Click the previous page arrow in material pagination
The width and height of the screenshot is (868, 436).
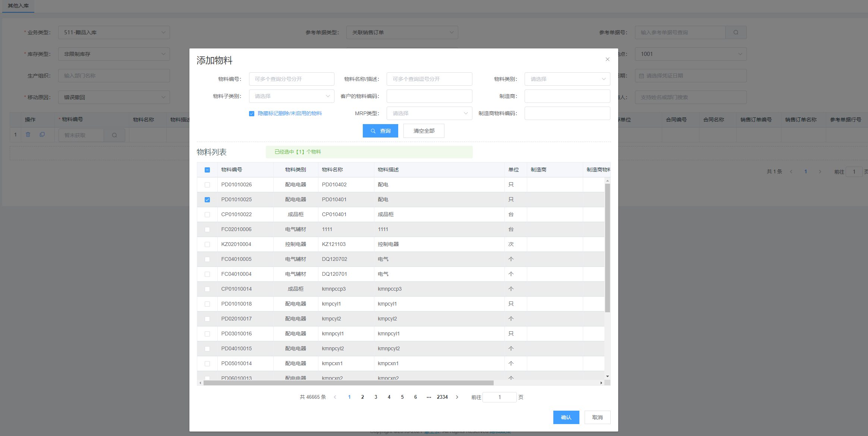coord(335,397)
